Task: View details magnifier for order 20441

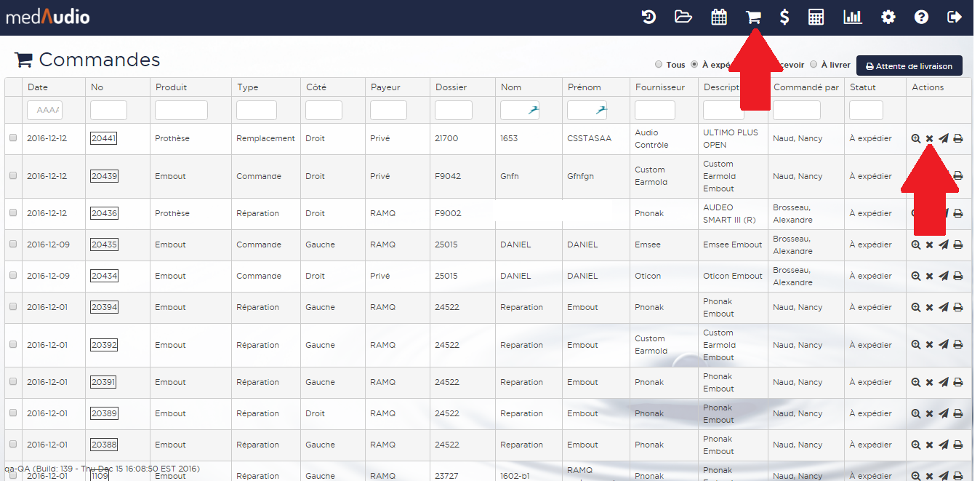Action: [916, 138]
